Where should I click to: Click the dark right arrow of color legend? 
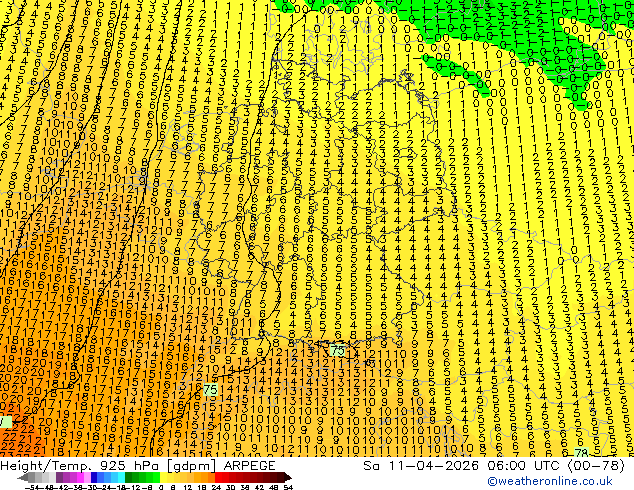287,478
